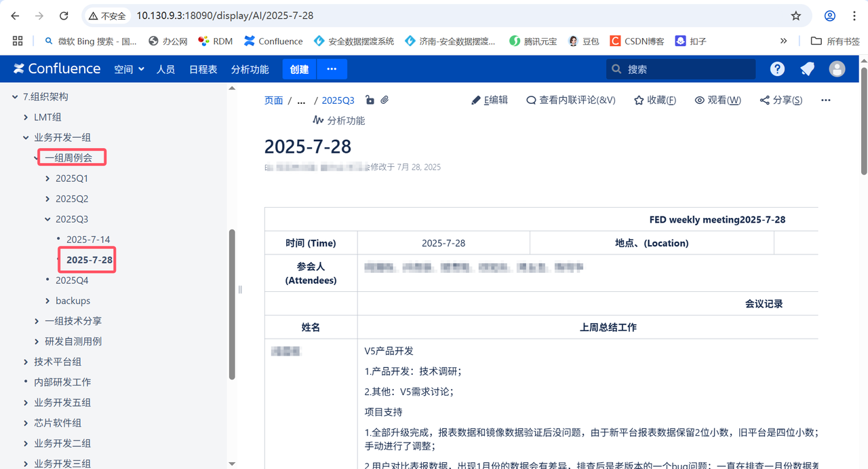
Task: Open the 人员 menu item
Action: coord(165,69)
